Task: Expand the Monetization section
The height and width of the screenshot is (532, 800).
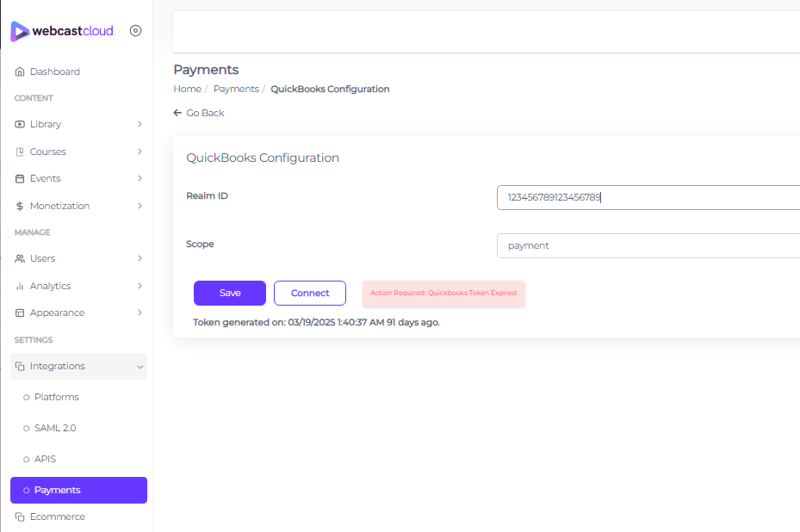Action: point(140,206)
